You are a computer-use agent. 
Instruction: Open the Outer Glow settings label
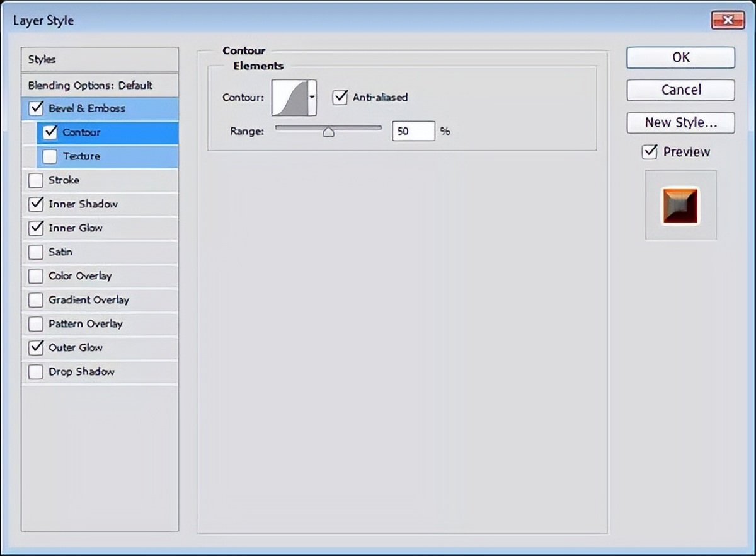pyautogui.click(x=76, y=348)
